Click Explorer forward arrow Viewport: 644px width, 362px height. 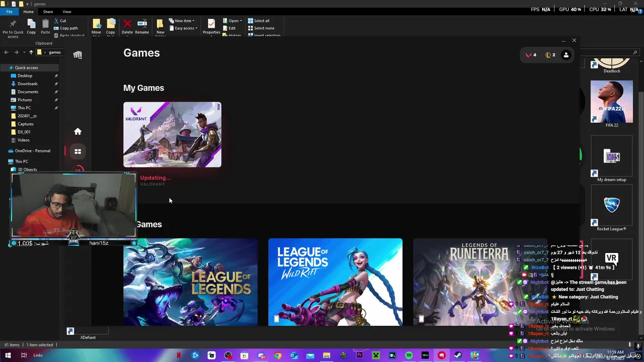pos(16,52)
